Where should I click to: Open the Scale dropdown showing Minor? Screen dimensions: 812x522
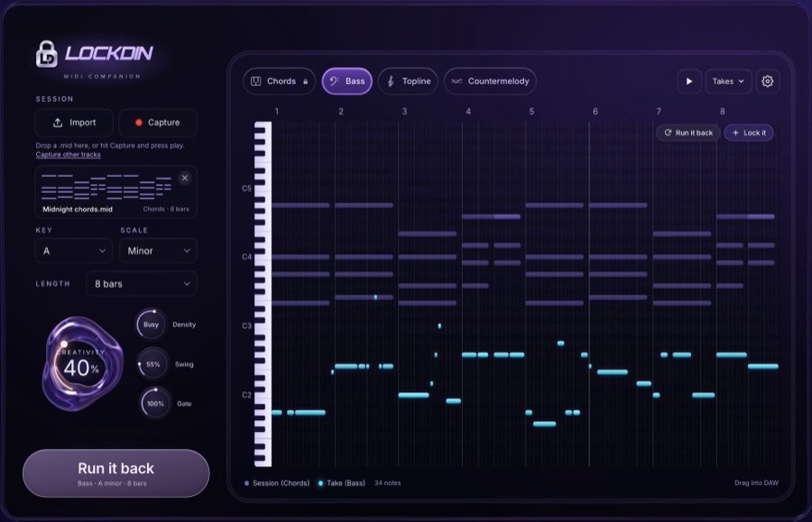[x=158, y=251]
